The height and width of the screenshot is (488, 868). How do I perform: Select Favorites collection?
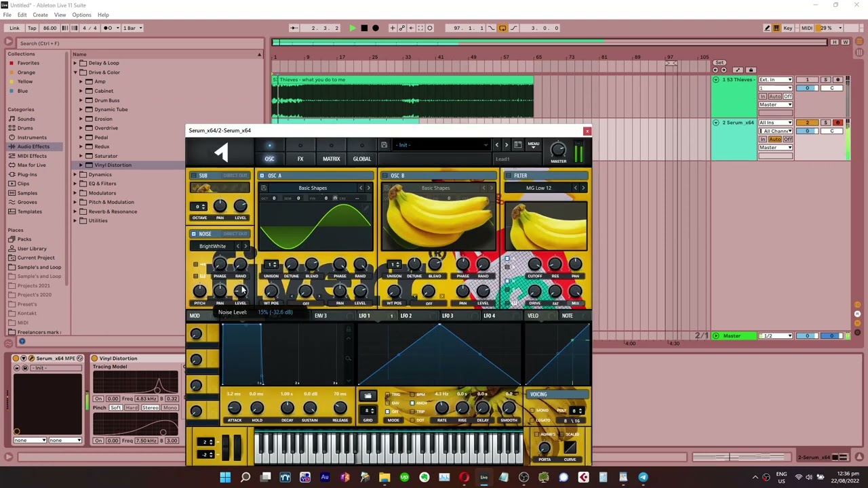28,63
